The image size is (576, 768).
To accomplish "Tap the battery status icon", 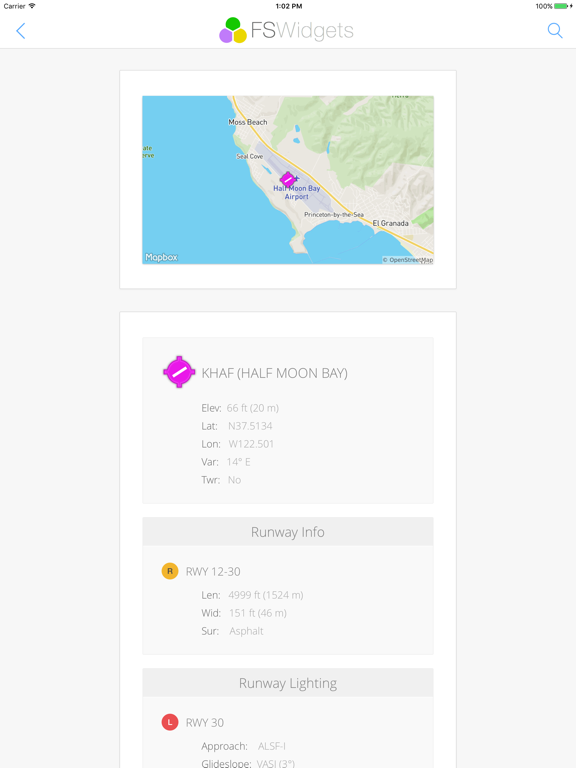I will point(562,6).
